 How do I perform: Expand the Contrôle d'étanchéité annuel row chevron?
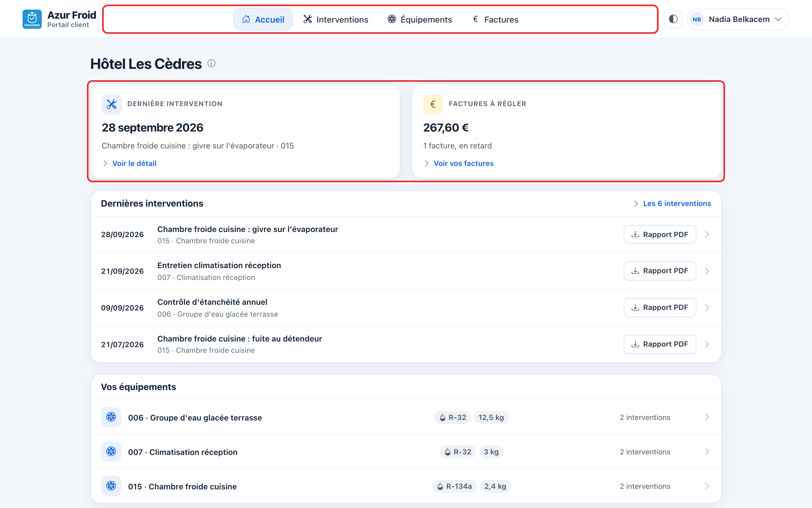707,307
